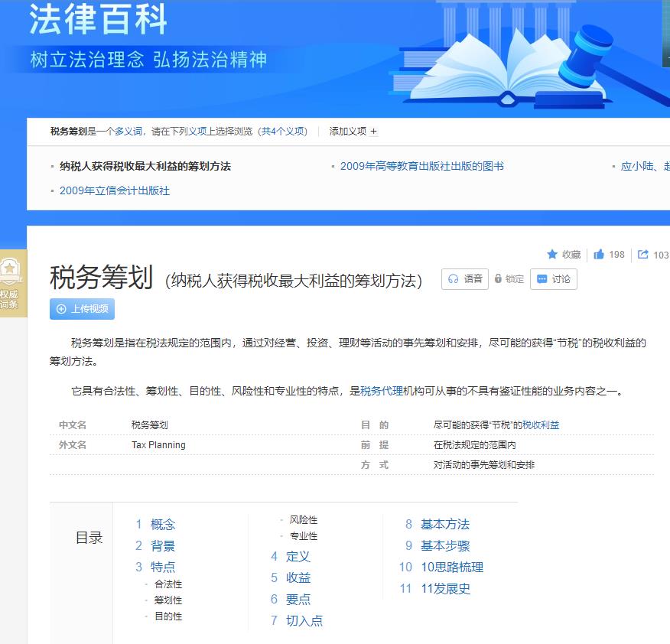This screenshot has width=670, height=644.
Task: Click the thumbs-up like icon
Action: [x=599, y=254]
